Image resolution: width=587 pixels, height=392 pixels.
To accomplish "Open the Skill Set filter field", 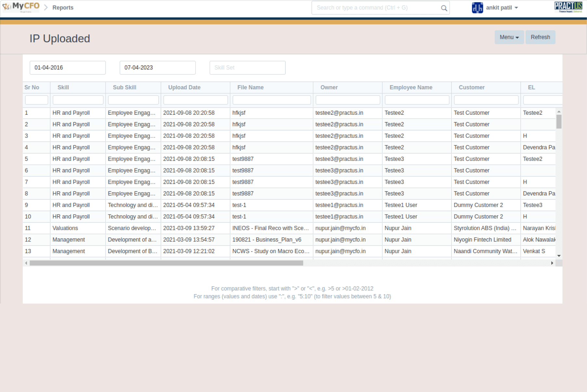I will point(247,68).
